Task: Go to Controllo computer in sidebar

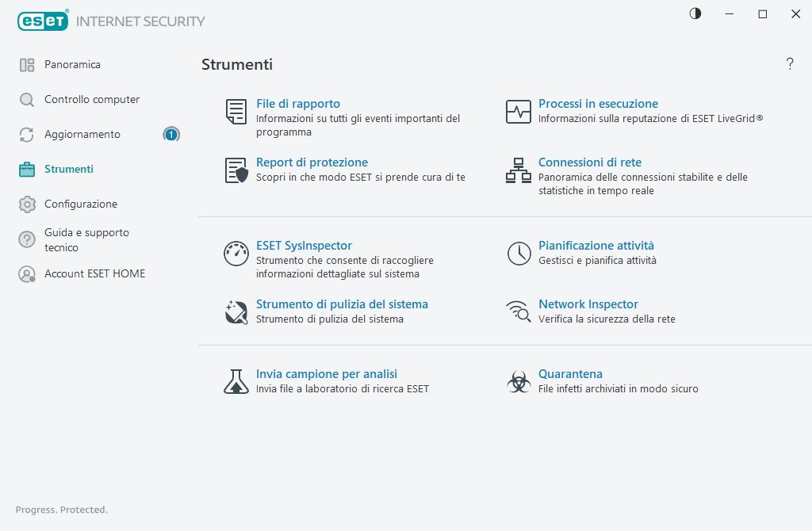Action: coord(91,100)
